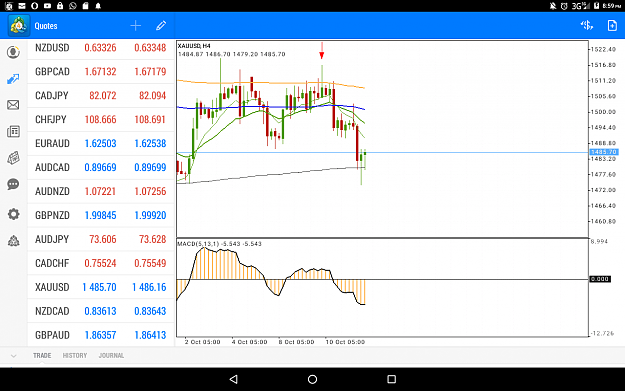This screenshot has width=625, height=391.
Task: Switch to the JOURNAL tab
Action: click(111, 356)
